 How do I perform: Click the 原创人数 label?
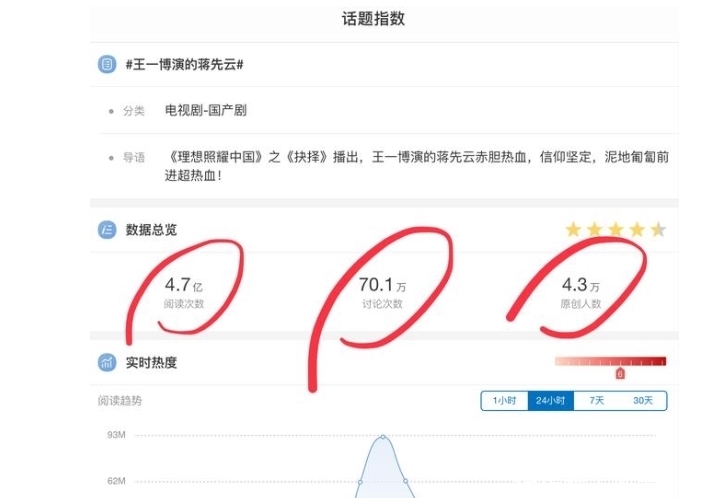click(x=581, y=304)
